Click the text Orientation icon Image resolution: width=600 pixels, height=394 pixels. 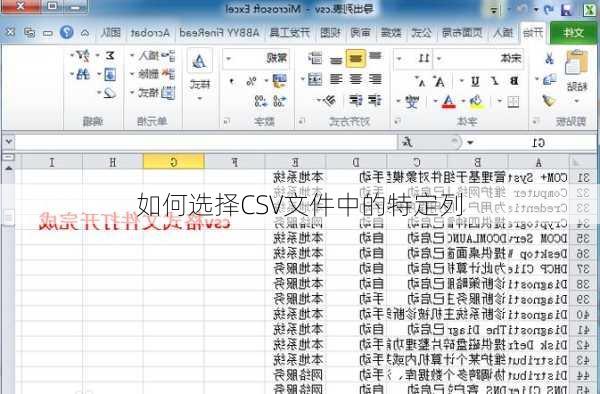pyautogui.click(x=329, y=101)
